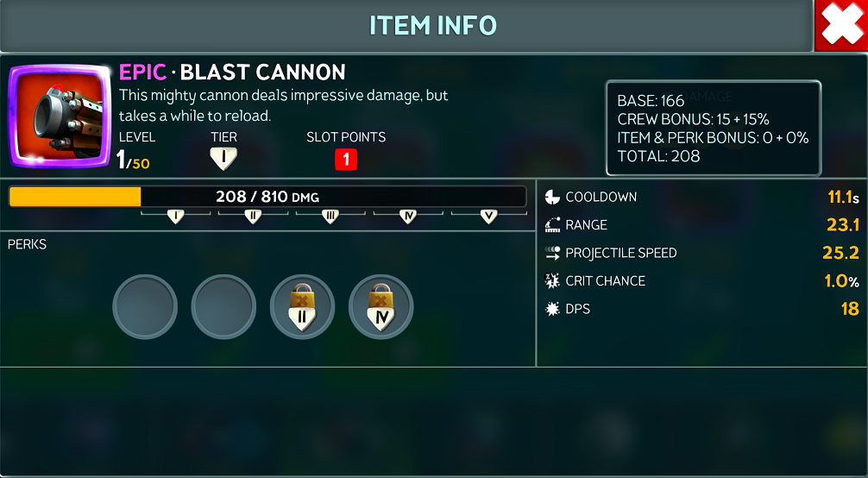Select tier II marker under damage bar

click(x=253, y=216)
